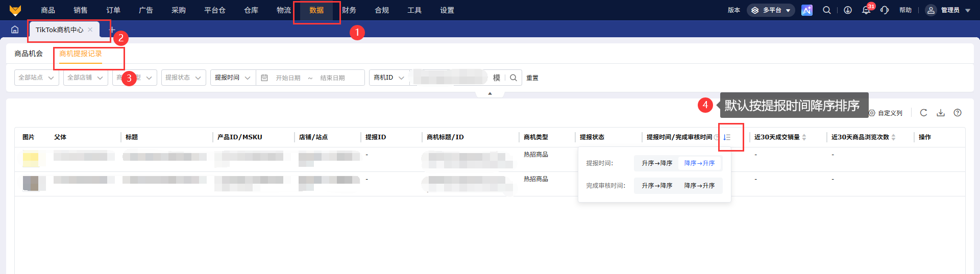Click the fox logo icon
The height and width of the screenshot is (274, 980).
tap(15, 10)
